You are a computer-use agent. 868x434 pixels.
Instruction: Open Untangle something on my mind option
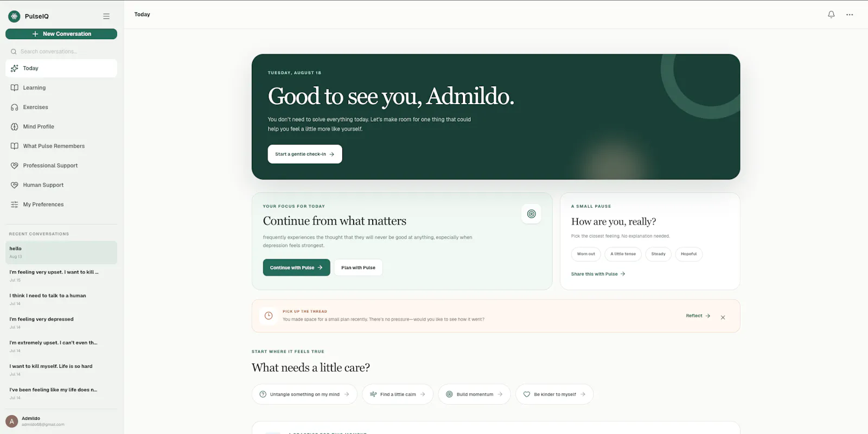[x=304, y=394]
